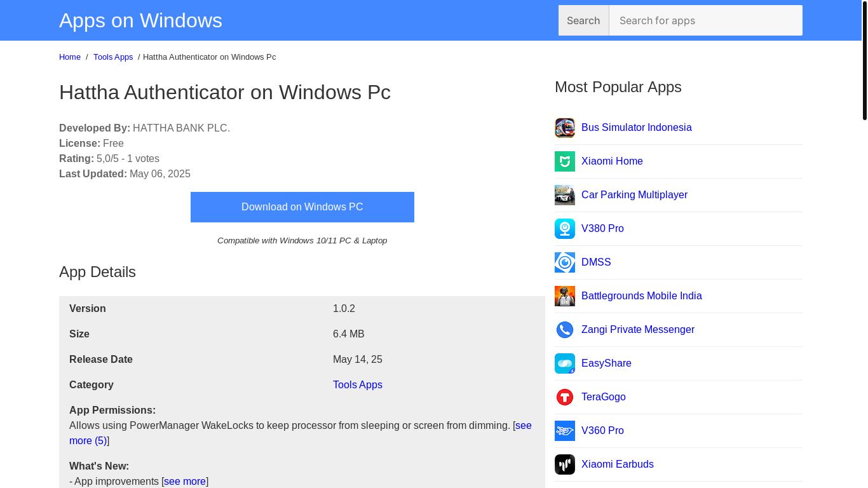This screenshot has height=488, width=868.
Task: Click the Search button in header
Action: coord(583,20)
